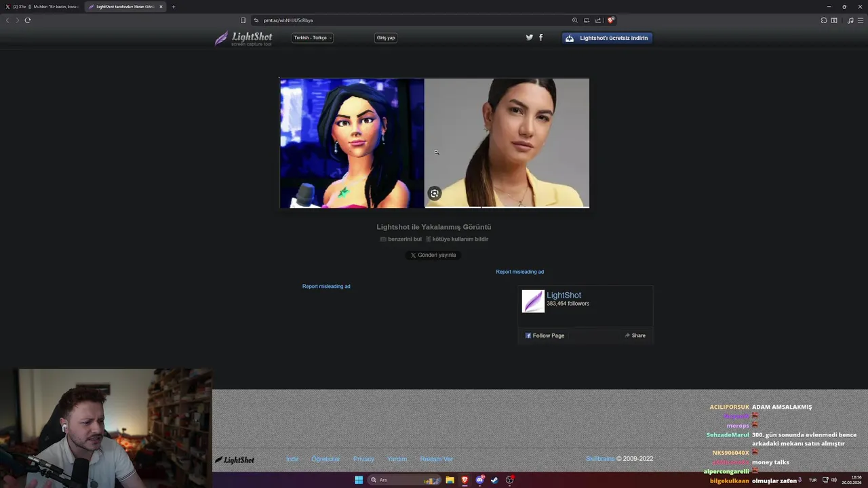Click 'Lightshot ile Yakalanmış Görüntü' heading
This screenshot has width=868, height=488.
pos(434,227)
